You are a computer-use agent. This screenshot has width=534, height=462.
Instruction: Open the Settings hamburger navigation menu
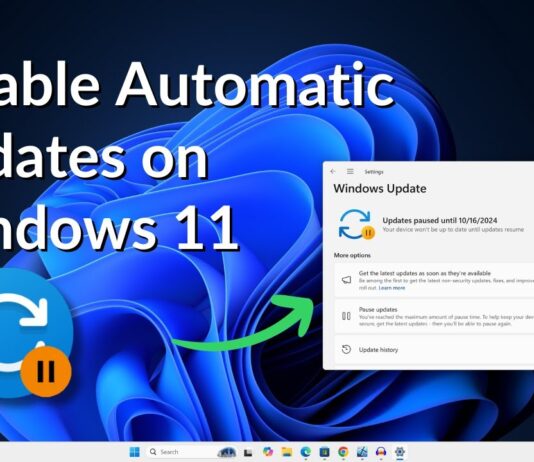pyautogui.click(x=350, y=171)
